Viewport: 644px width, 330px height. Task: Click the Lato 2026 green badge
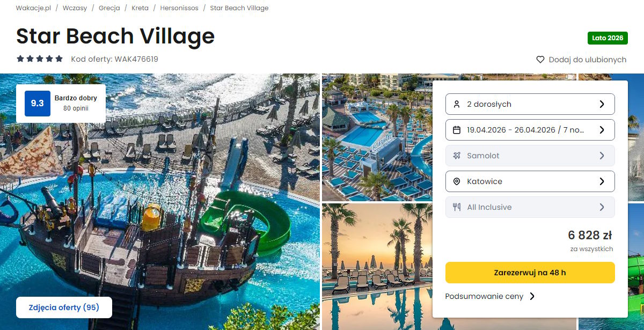pos(608,38)
